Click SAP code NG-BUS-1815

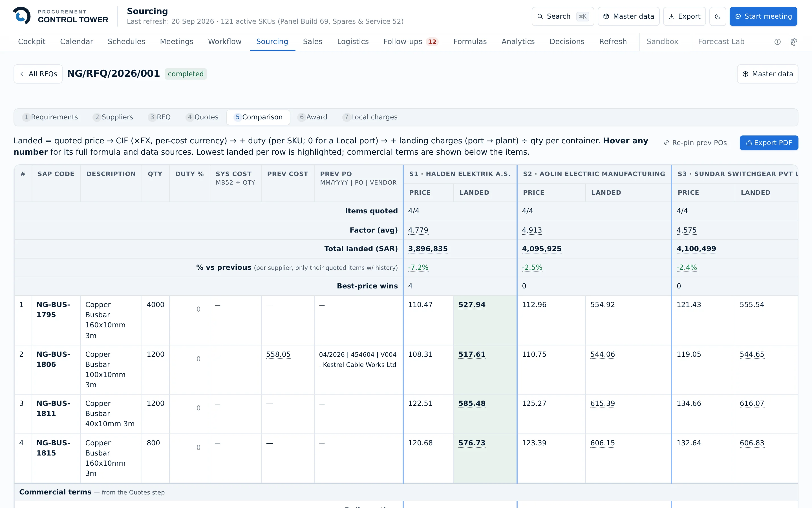[53, 448]
